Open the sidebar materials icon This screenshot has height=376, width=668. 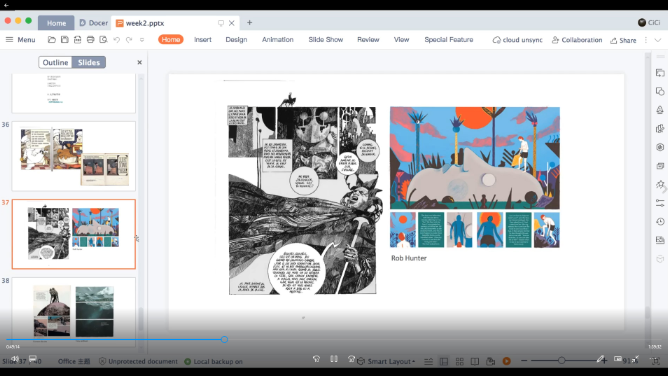click(x=660, y=129)
